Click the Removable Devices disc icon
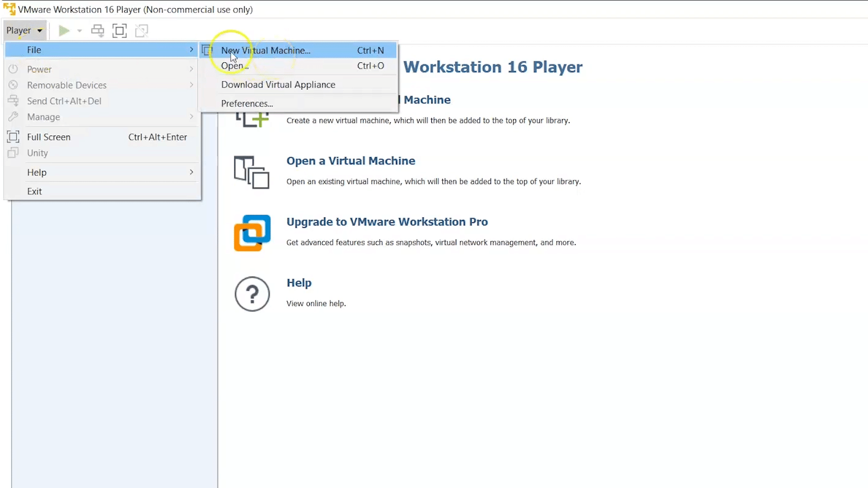 (14, 85)
